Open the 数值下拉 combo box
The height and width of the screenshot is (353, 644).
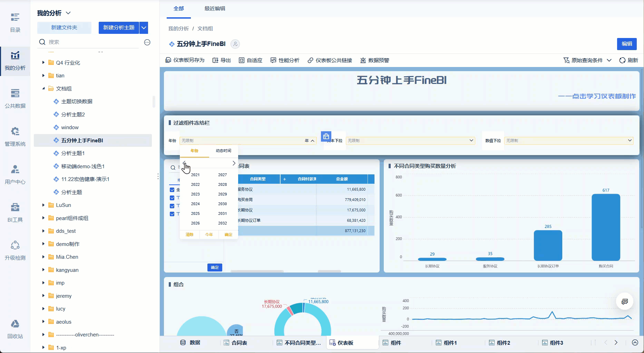coord(569,141)
